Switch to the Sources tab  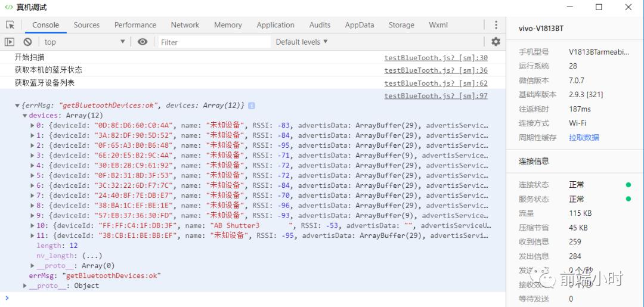tap(86, 25)
